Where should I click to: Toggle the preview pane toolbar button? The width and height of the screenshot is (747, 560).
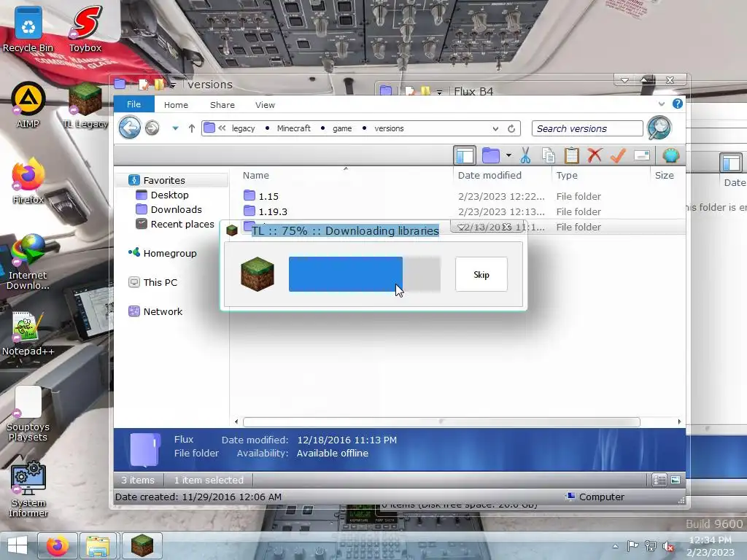click(x=465, y=155)
